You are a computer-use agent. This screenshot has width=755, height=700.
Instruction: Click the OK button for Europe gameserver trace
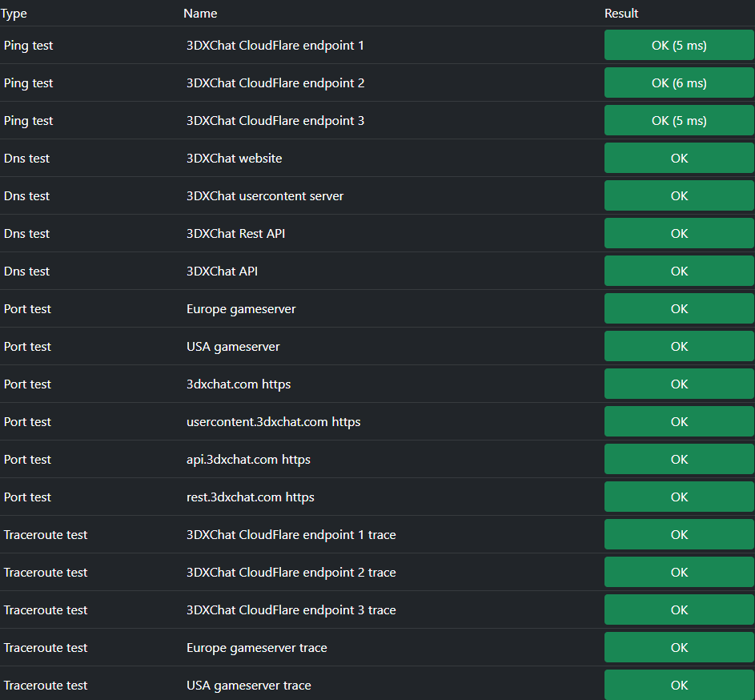(678, 647)
